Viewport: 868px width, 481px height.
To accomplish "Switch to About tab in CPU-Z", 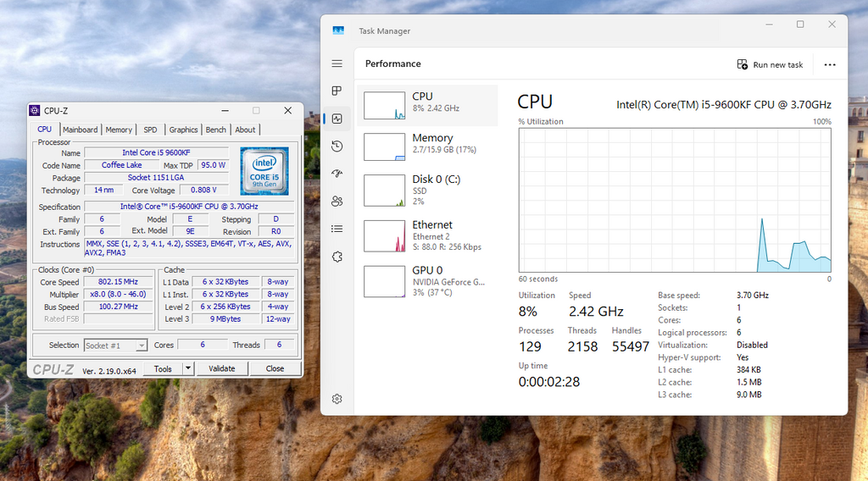I will 245,130.
